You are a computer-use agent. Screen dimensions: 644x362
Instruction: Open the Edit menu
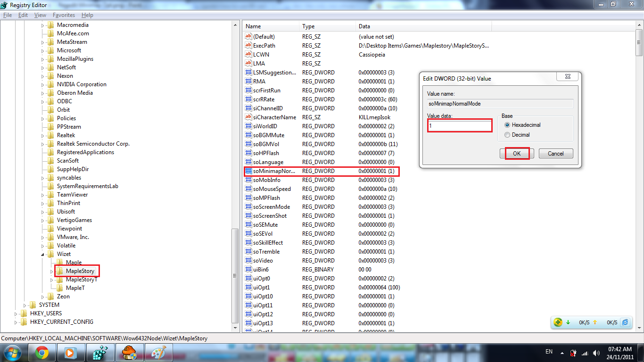pos(23,15)
